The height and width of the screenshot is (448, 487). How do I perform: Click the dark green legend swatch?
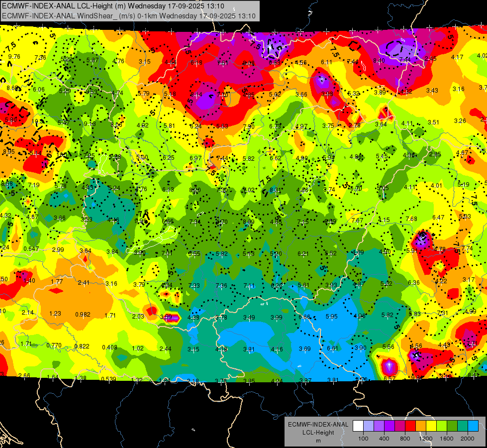click(452, 426)
